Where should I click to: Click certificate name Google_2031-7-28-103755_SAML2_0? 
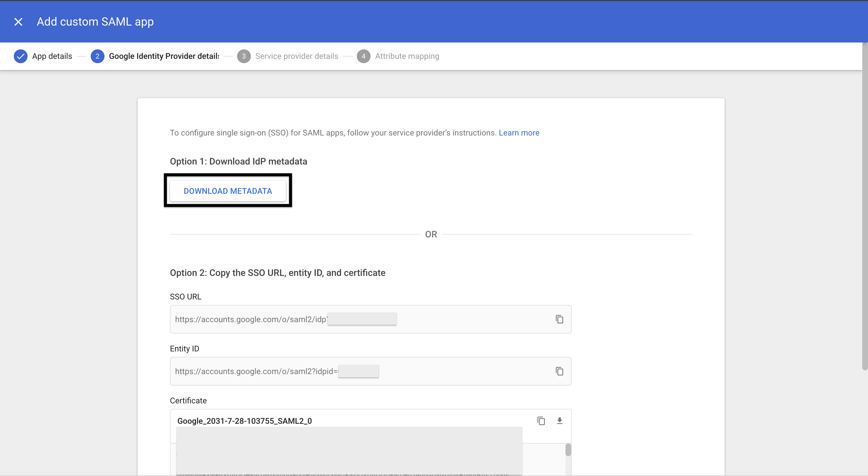[x=245, y=421]
